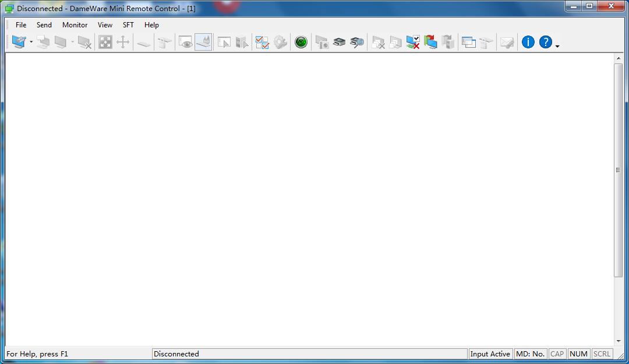The image size is (629, 364).
Task: Click the Connect monitor icon in toolbar
Action: (19, 42)
